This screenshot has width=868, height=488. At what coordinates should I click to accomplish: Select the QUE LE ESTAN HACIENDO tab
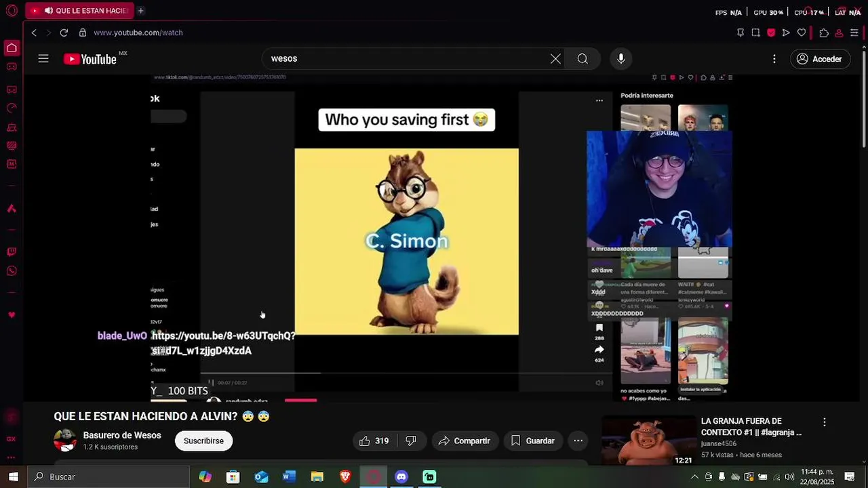click(x=80, y=11)
